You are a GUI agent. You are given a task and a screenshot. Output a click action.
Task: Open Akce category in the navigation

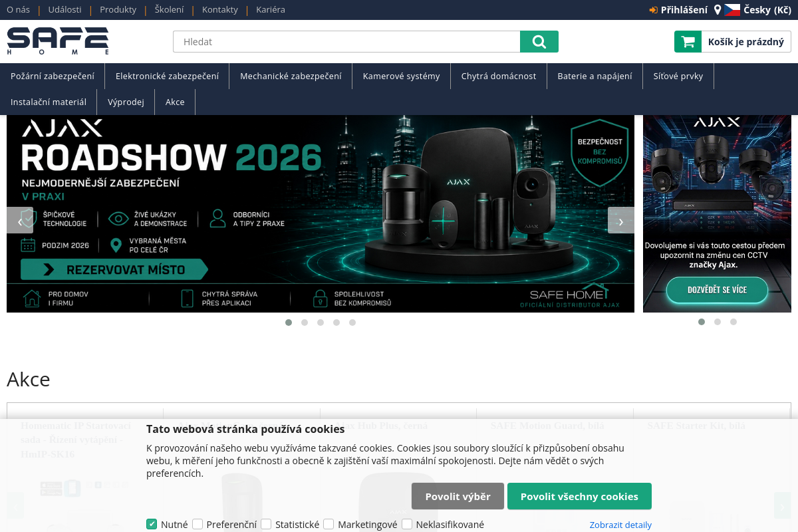coord(175,102)
